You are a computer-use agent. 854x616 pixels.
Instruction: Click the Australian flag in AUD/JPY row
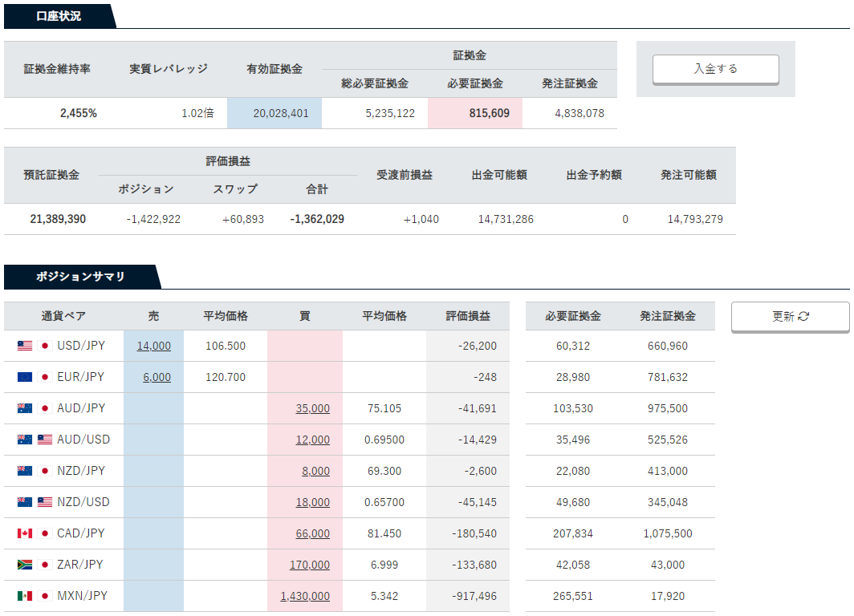pyautogui.click(x=25, y=408)
